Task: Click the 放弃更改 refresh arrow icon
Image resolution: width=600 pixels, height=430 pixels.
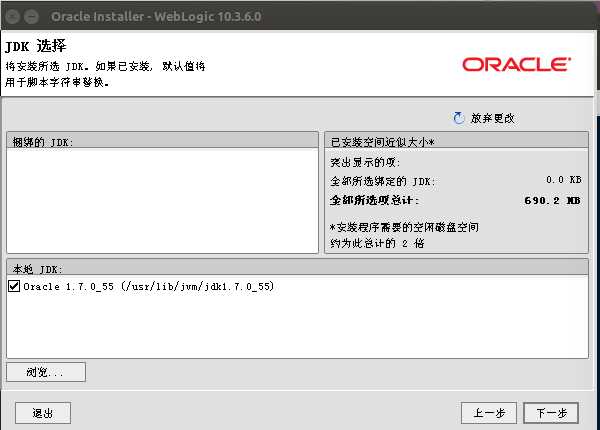Action: pyautogui.click(x=458, y=118)
